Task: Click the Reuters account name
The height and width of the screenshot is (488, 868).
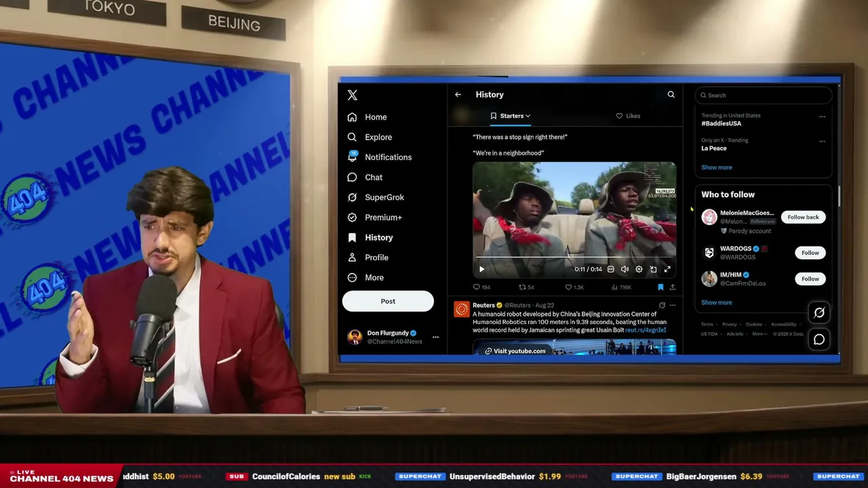Action: click(x=484, y=305)
